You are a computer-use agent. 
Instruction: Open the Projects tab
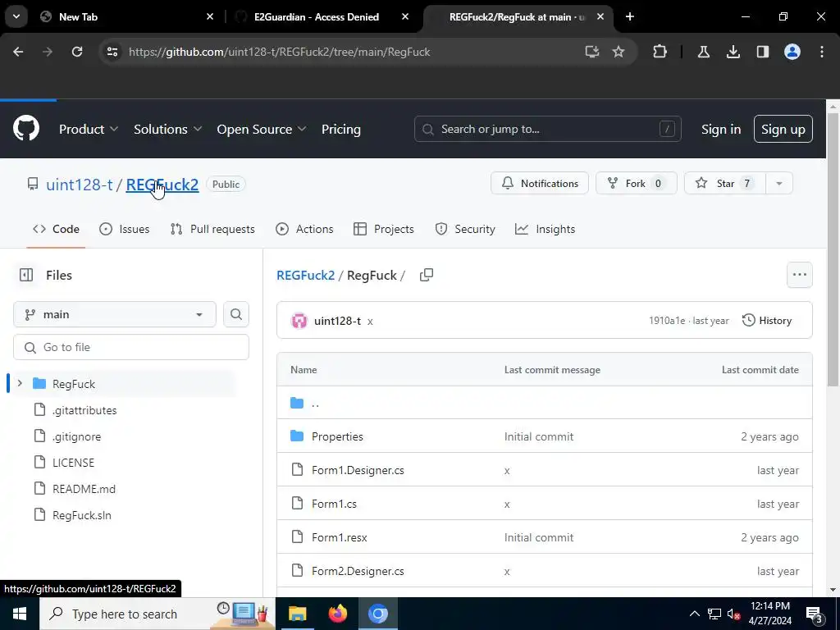(x=384, y=230)
